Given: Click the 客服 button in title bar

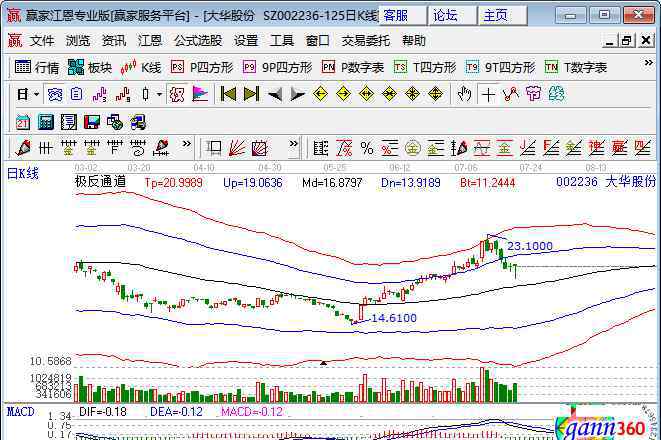Looking at the screenshot, I should pos(402,16).
